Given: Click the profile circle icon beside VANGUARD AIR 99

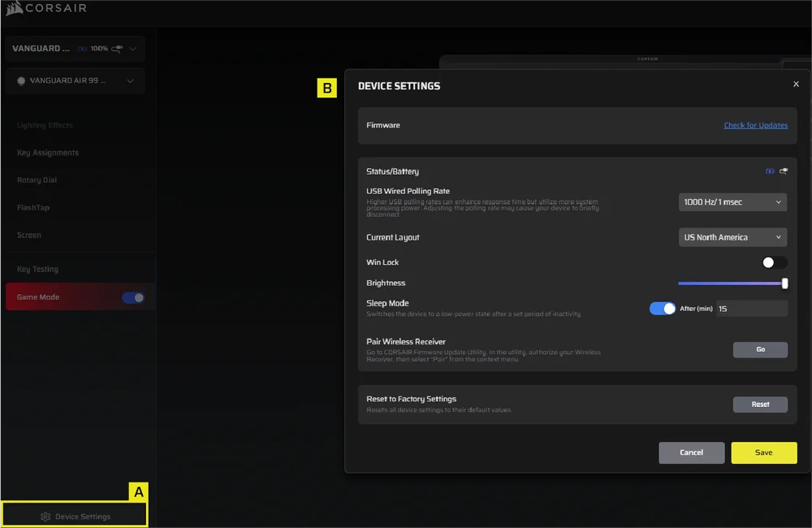Looking at the screenshot, I should click(21, 81).
